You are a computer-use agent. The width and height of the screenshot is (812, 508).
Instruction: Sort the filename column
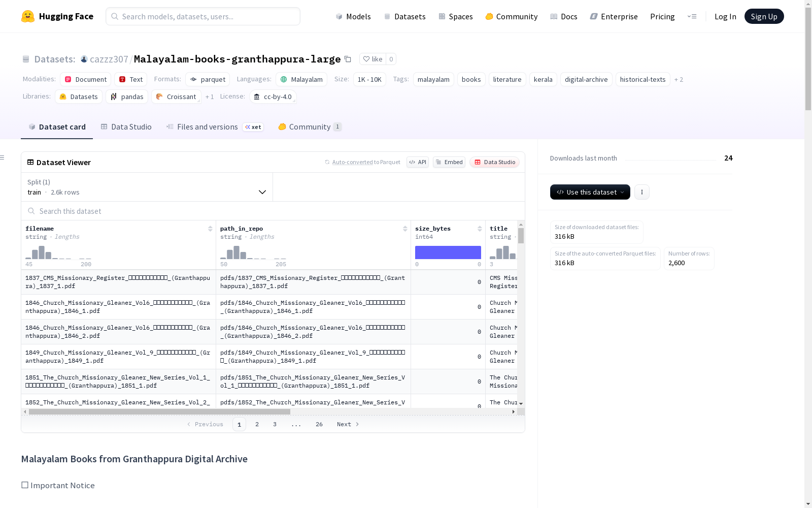pos(210,229)
